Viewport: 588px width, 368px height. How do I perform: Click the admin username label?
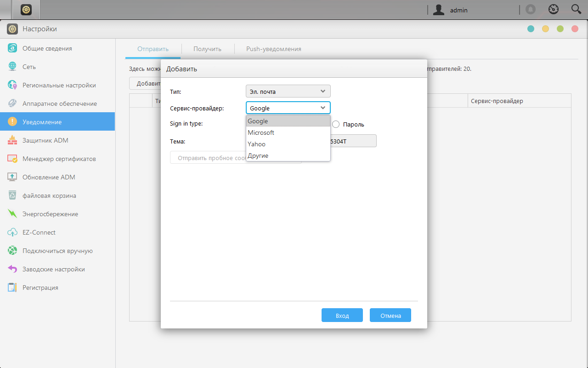click(x=458, y=10)
